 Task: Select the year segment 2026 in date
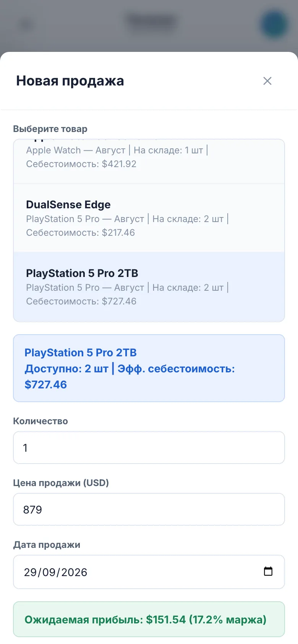(74, 572)
